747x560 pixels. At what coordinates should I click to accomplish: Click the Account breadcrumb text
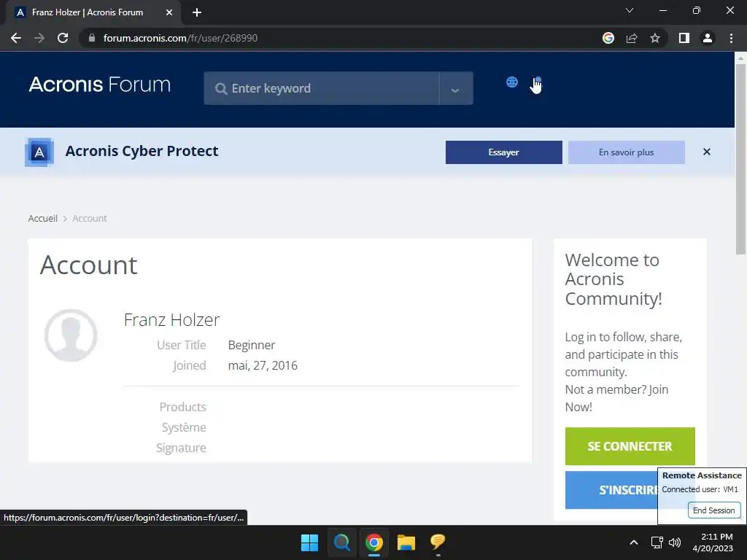coord(90,218)
